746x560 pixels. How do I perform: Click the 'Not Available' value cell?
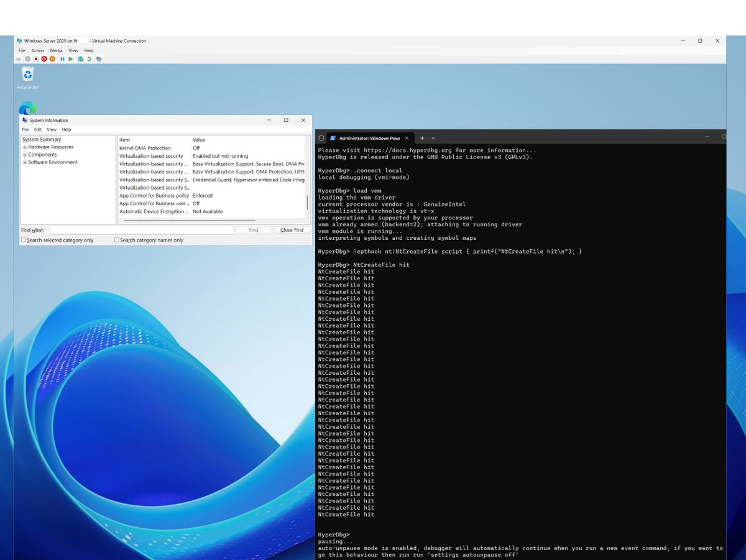coord(208,211)
